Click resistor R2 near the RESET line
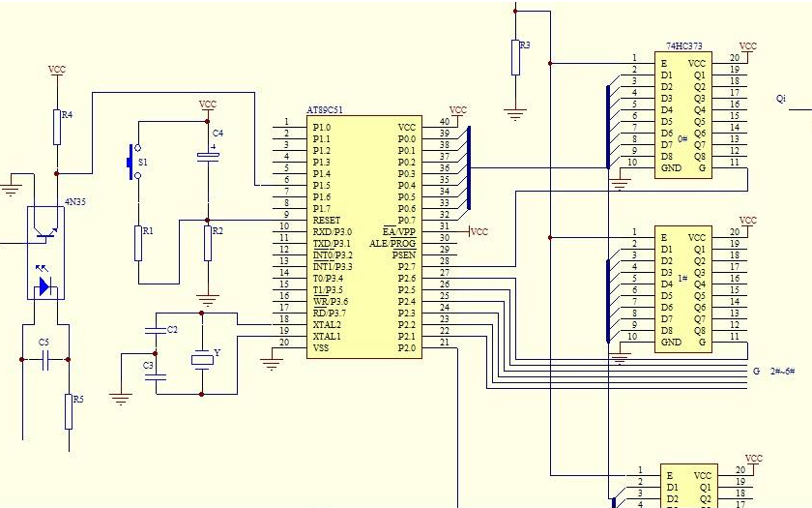 [207, 242]
